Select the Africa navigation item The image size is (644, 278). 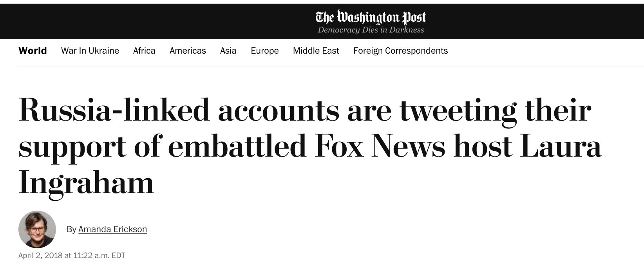pos(144,51)
